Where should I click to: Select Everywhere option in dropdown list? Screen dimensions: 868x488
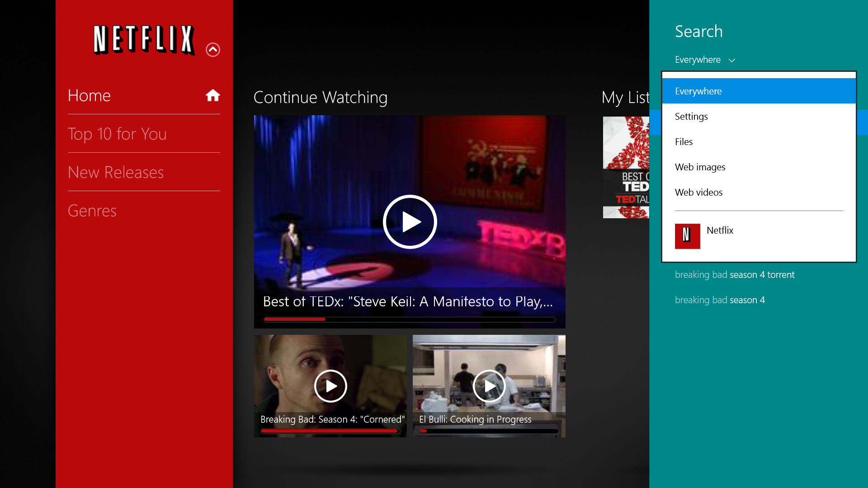tap(759, 91)
